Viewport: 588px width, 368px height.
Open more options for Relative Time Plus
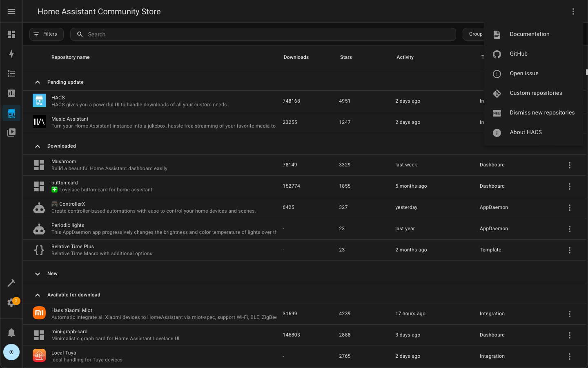(570, 250)
